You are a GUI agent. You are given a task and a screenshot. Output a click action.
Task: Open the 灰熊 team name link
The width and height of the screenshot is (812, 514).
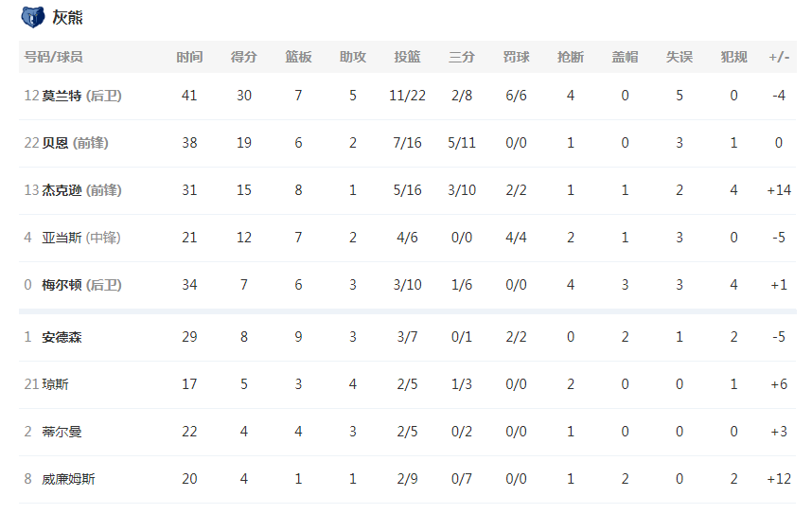[x=67, y=18]
